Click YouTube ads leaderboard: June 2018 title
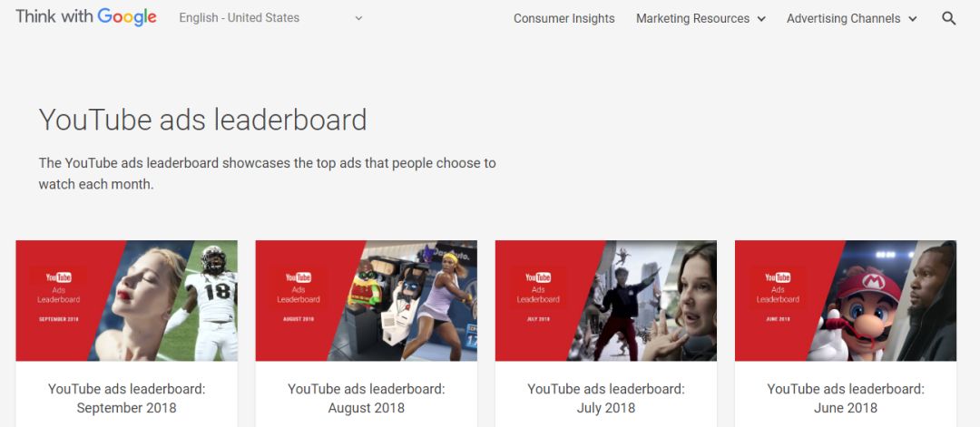The height and width of the screenshot is (427, 980). tap(846, 398)
